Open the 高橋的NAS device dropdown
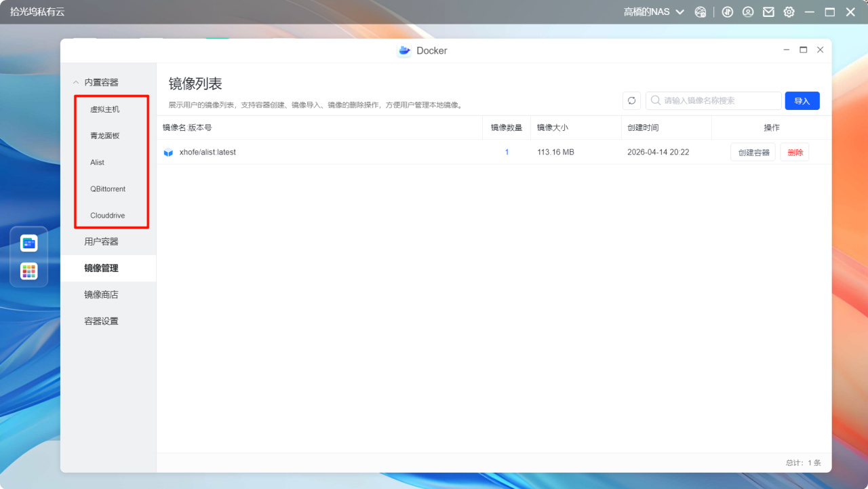868x489 pixels. tap(654, 12)
